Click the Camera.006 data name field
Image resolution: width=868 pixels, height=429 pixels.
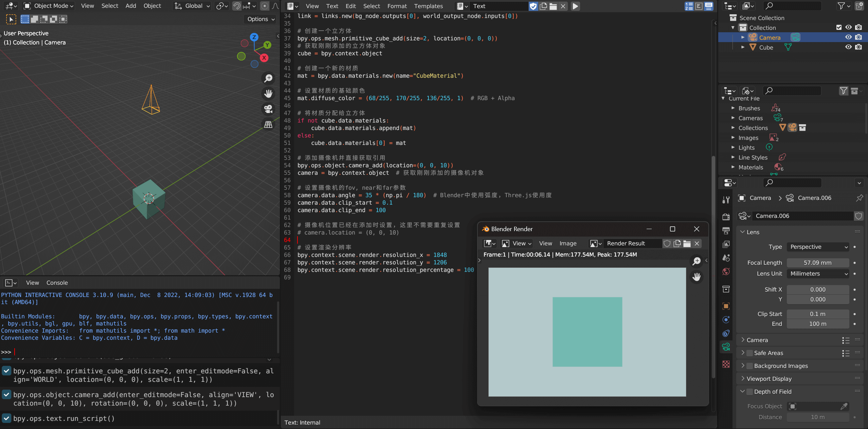[803, 216]
